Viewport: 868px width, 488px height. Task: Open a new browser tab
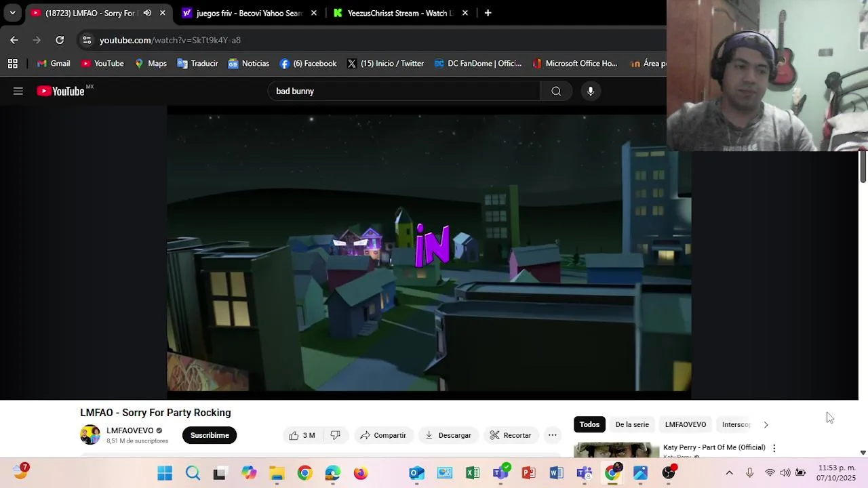[488, 13]
